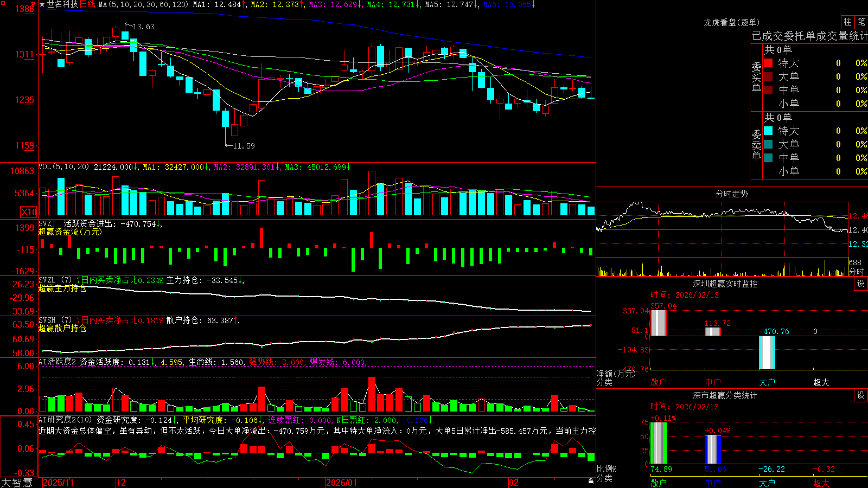Click the 委买单 中单 dark red swatch
The width and height of the screenshot is (868, 488).
point(768,90)
